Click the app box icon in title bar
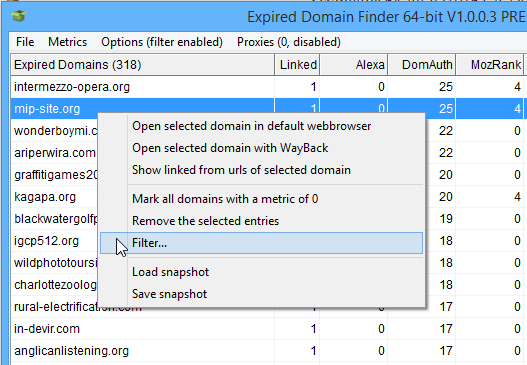The width and height of the screenshot is (527, 365). (x=19, y=16)
